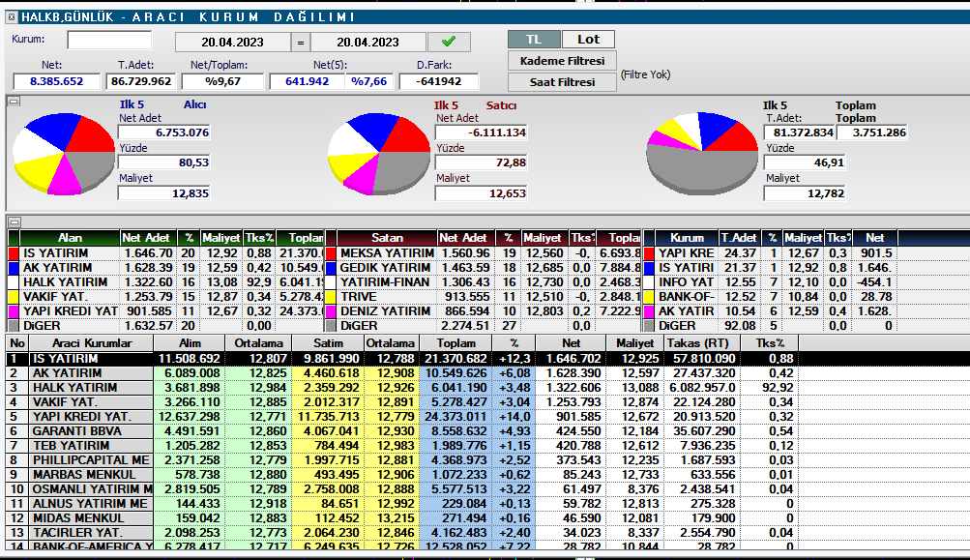Select TEB YATIRIM row

coord(402,446)
